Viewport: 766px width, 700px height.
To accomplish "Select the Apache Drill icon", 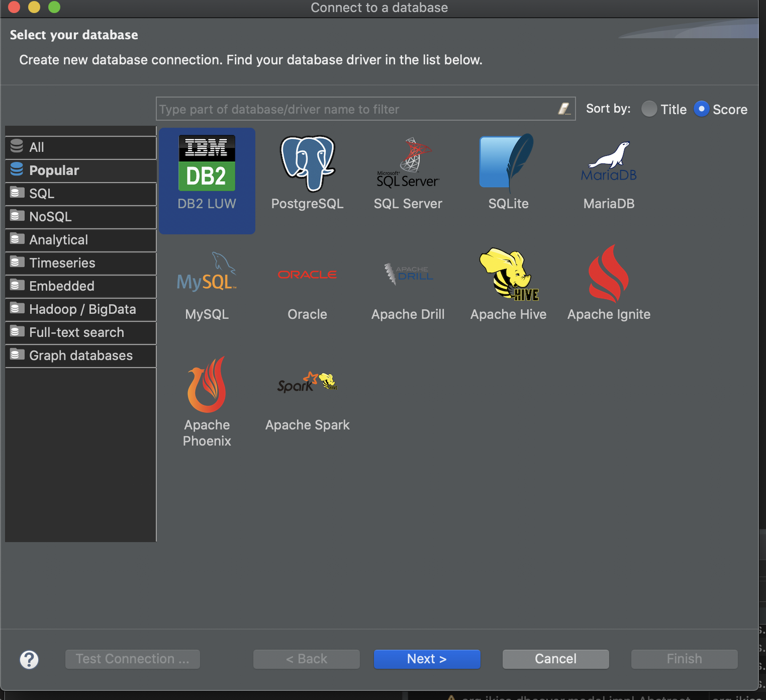I will (x=408, y=274).
